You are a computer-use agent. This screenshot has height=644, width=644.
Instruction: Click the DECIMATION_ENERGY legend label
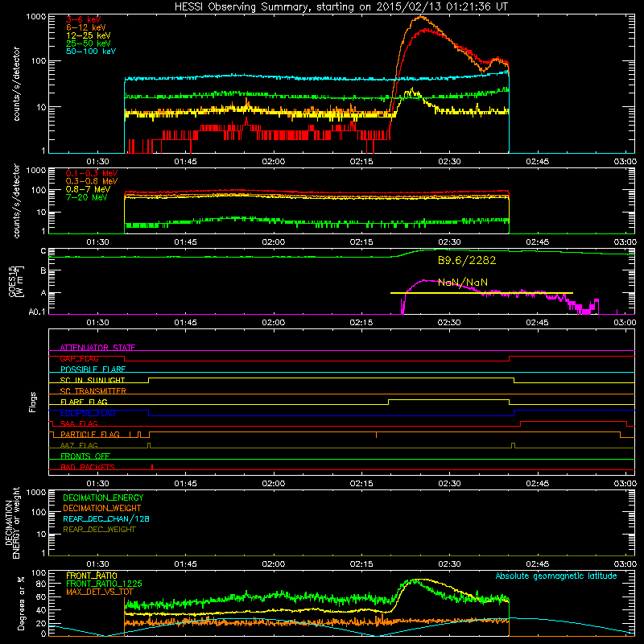tap(103, 497)
